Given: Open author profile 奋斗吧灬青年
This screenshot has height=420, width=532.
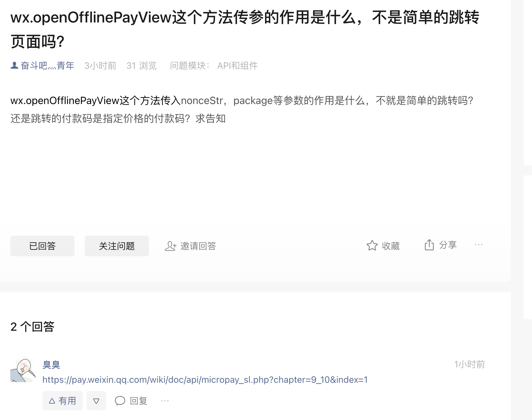Looking at the screenshot, I should pos(47,66).
